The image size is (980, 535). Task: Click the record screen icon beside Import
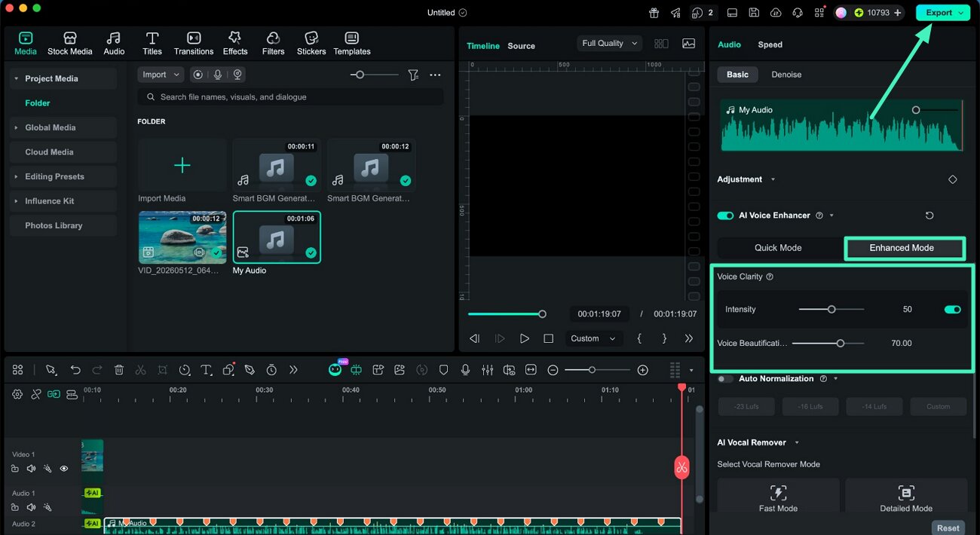coord(198,75)
